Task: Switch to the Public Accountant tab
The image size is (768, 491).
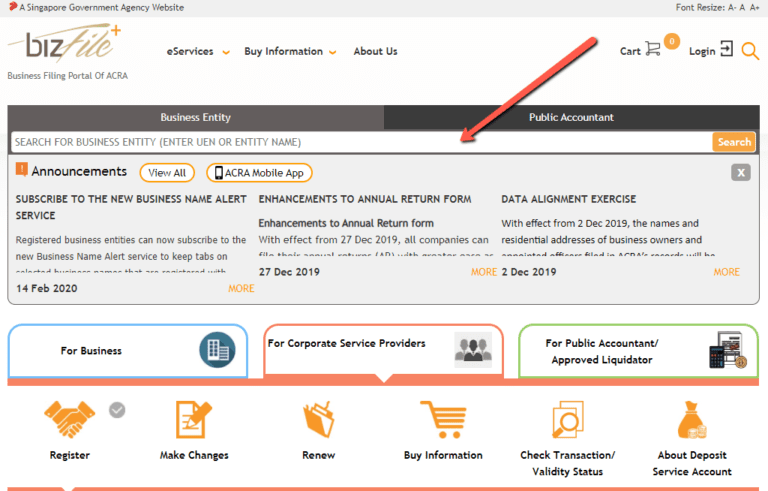Action: coord(571,117)
